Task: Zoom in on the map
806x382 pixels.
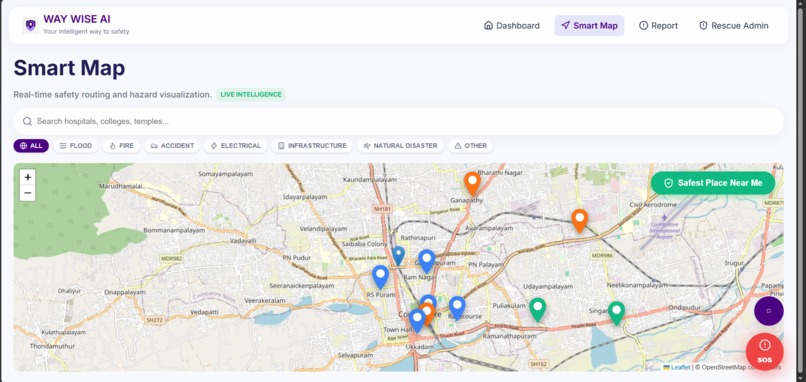Action: pyautogui.click(x=28, y=177)
